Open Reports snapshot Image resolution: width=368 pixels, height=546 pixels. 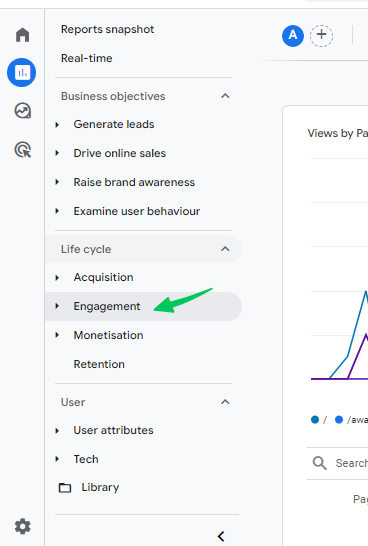coord(107,29)
